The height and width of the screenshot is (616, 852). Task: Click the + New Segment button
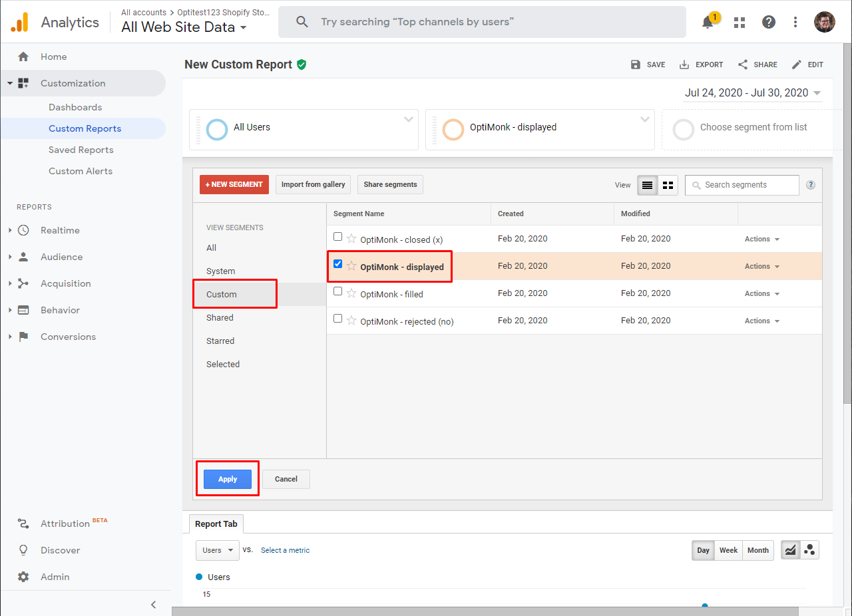(234, 184)
